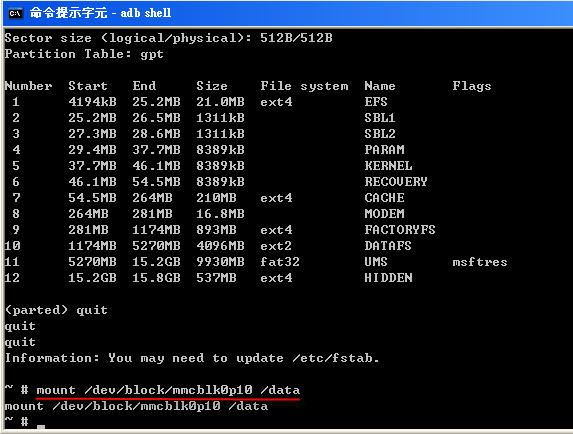Click the 893MB size of FACTORYFS
573x434 pixels.
216,230
